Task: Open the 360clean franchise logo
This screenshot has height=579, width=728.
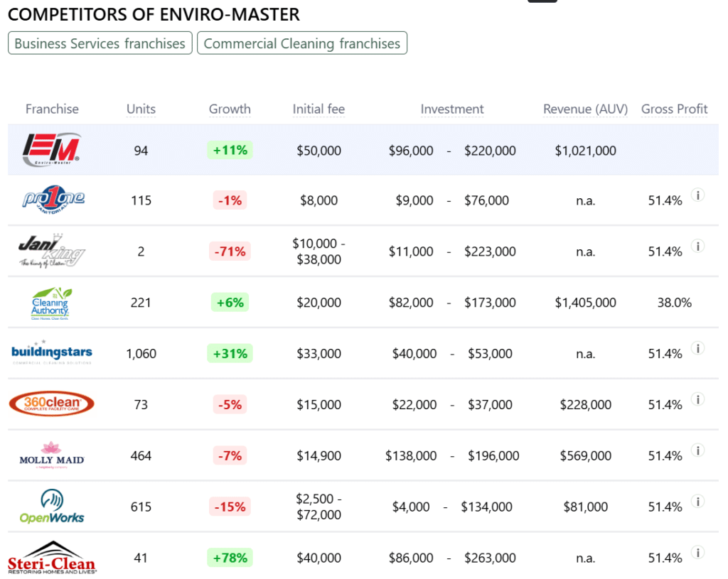Action: pos(51,404)
